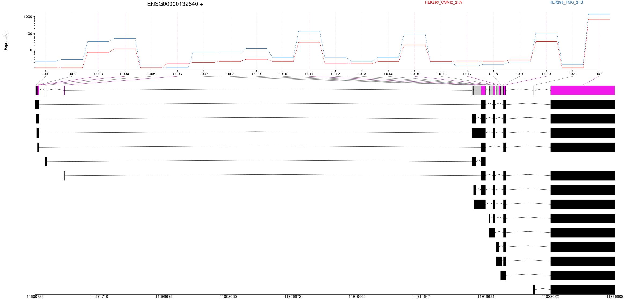Viewport: 644px width, 301px height.
Task: Click exon label E019
Action: 520,74
